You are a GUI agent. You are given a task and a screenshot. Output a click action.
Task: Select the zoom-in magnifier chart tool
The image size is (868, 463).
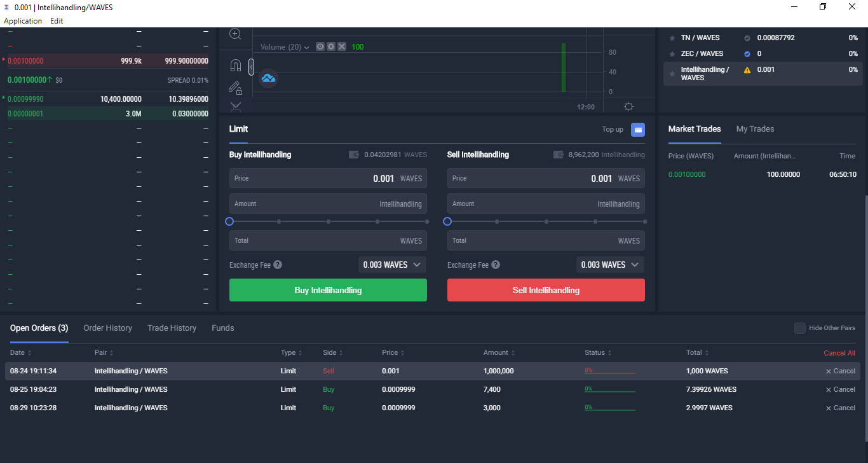pos(235,34)
